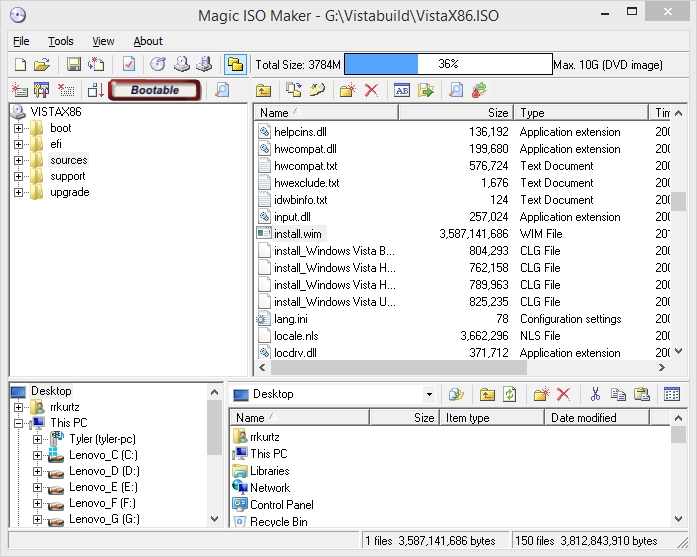Sort ISO files by Name column

(x=326, y=112)
